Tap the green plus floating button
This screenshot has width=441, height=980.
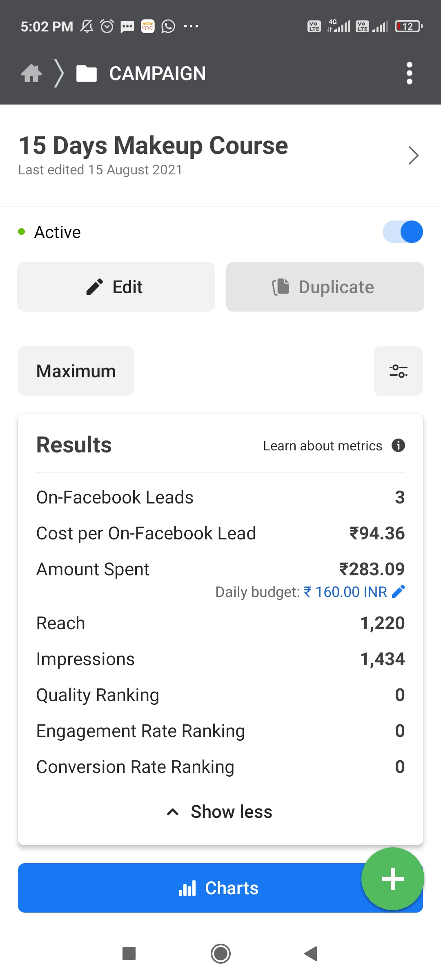coord(392,879)
